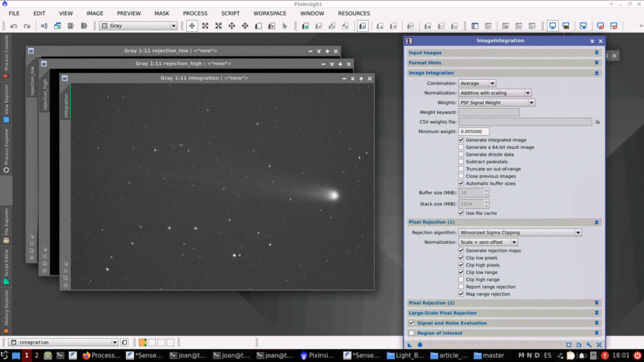
Task: Open the PROCESS menu
Action: [195, 13]
